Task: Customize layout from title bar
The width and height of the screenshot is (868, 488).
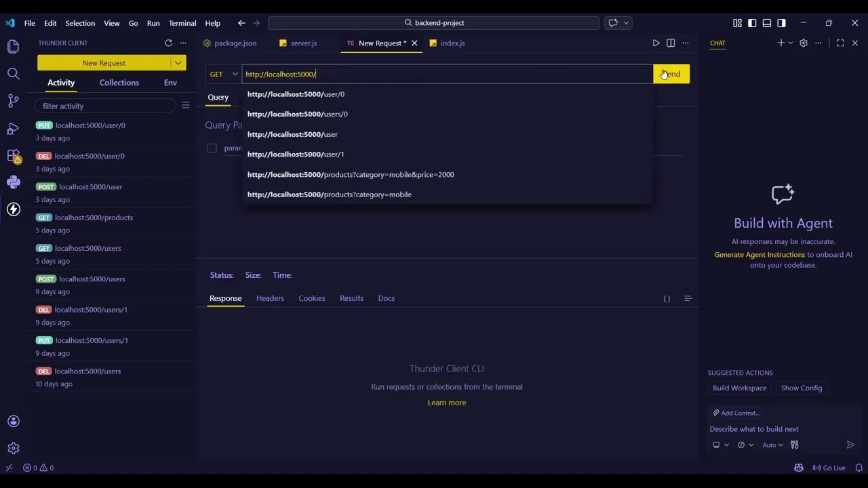Action: point(737,22)
